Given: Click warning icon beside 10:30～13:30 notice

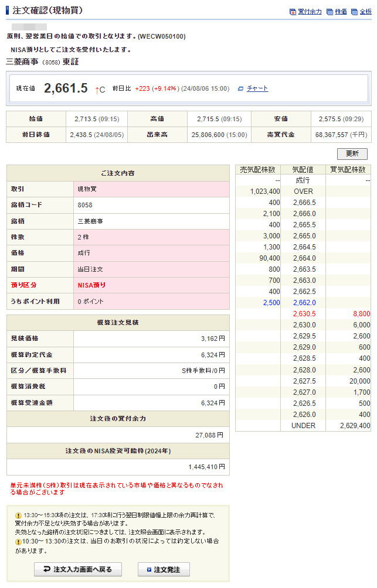Looking at the screenshot, I should (18, 542).
